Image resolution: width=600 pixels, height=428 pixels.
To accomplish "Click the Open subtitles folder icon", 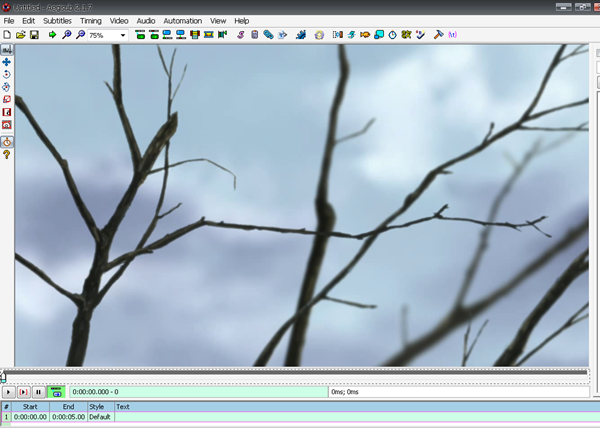I will (21, 35).
